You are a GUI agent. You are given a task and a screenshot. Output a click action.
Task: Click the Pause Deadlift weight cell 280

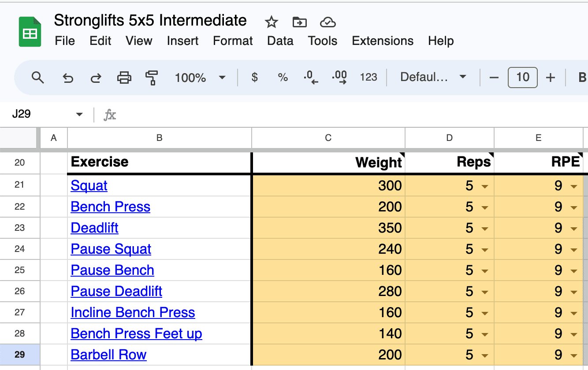click(x=328, y=292)
